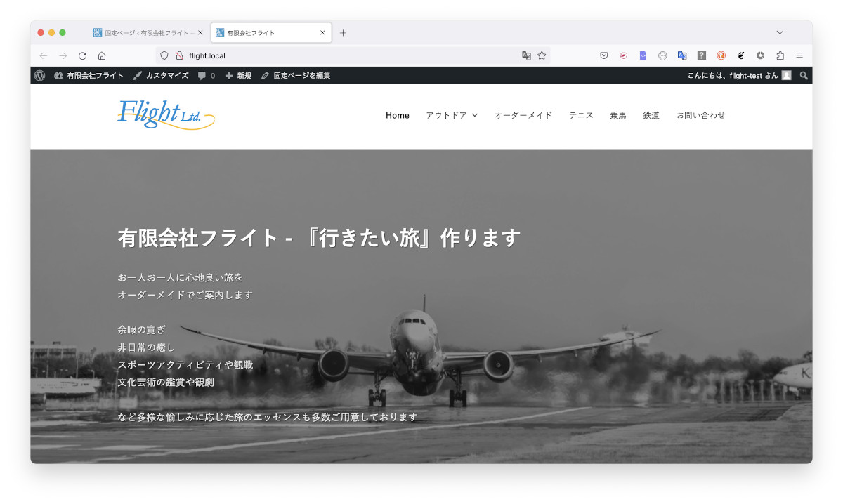Go to the browser home page
The height and width of the screenshot is (504, 843).
tap(102, 55)
